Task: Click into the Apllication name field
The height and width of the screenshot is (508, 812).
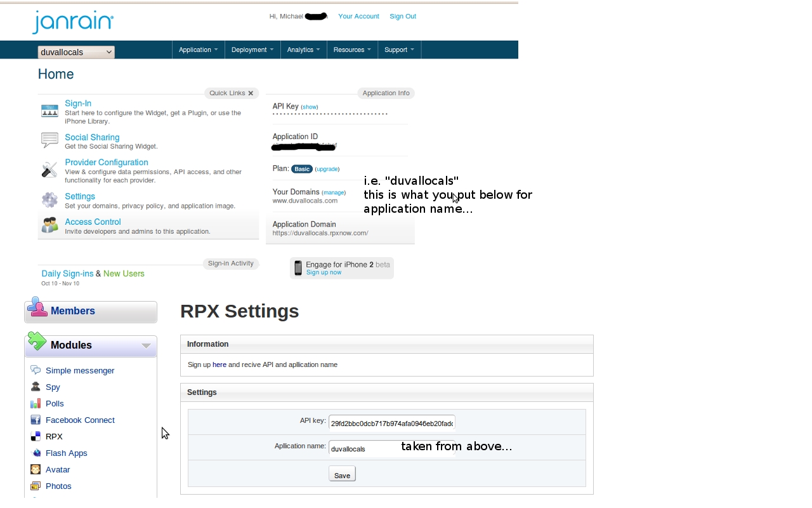Action: (x=391, y=448)
